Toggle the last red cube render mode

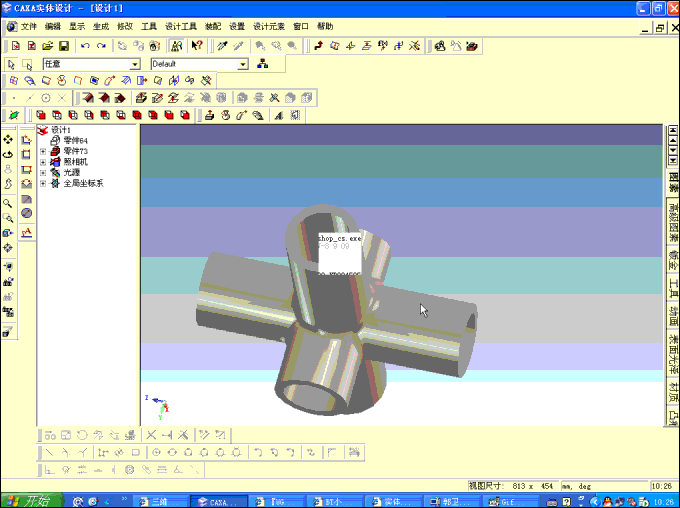tap(185, 115)
